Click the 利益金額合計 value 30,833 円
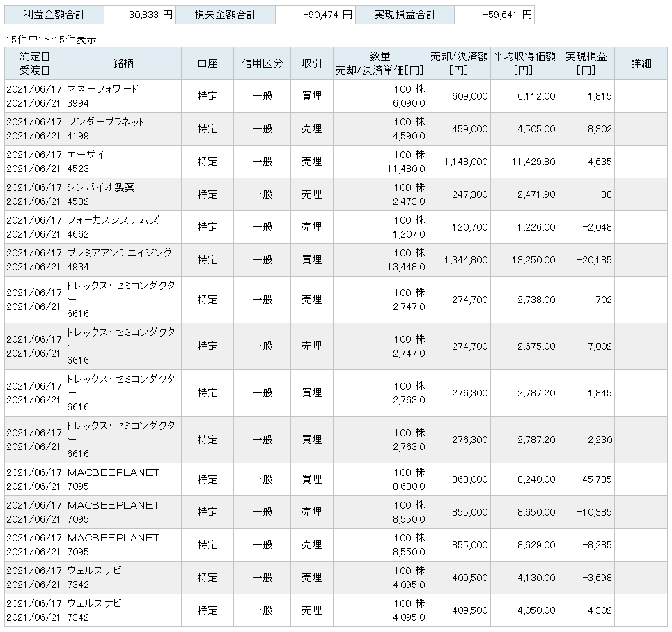This screenshot has width=672, height=632. pyautogui.click(x=151, y=15)
